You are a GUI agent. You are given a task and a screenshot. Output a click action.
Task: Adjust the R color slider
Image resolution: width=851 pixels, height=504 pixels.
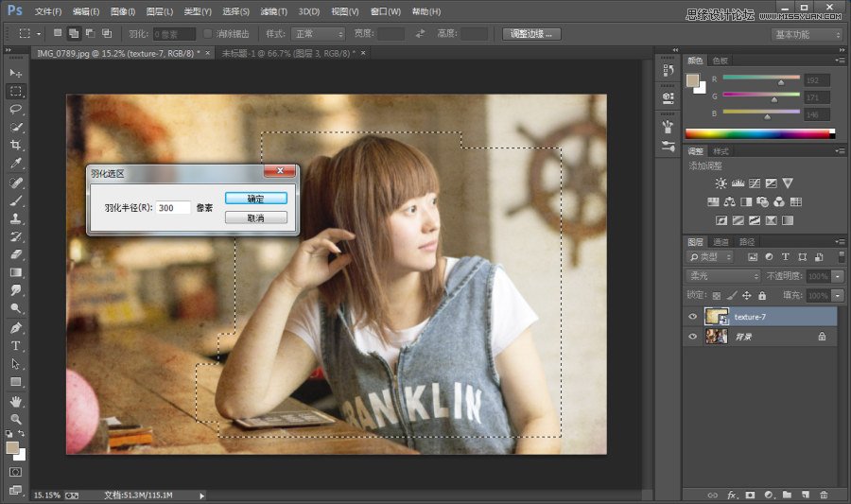click(x=781, y=82)
